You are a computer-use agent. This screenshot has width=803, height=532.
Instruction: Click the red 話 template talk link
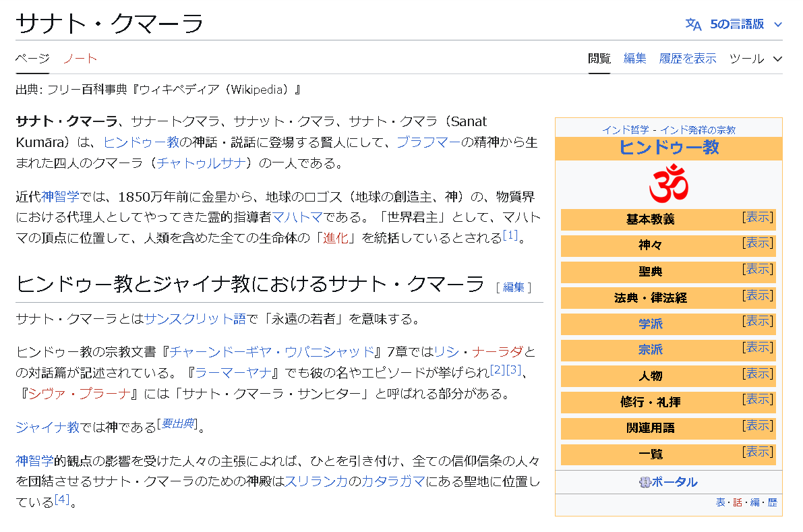[x=738, y=502]
